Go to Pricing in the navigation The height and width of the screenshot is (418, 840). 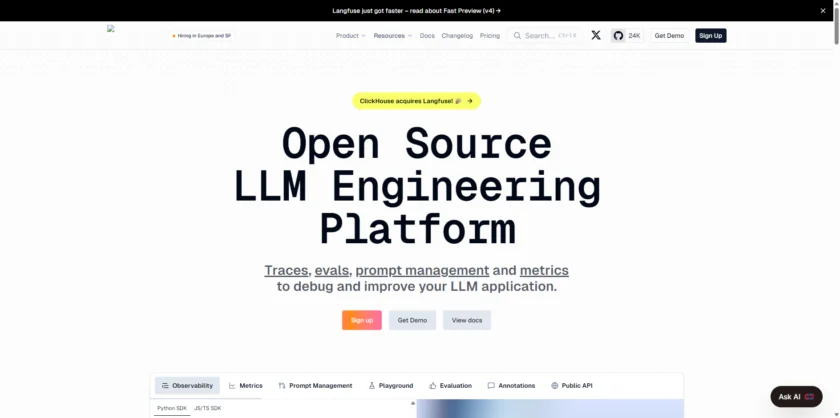489,35
